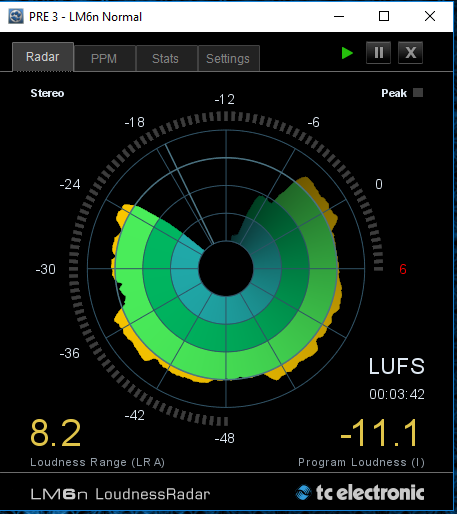Click the LUFS unit label
Image resolution: width=457 pixels, height=514 pixels.
[x=397, y=366]
